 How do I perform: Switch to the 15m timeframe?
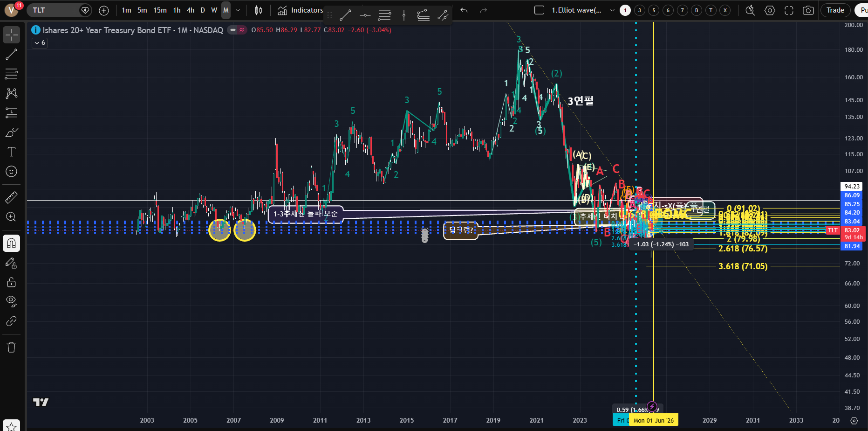(160, 10)
